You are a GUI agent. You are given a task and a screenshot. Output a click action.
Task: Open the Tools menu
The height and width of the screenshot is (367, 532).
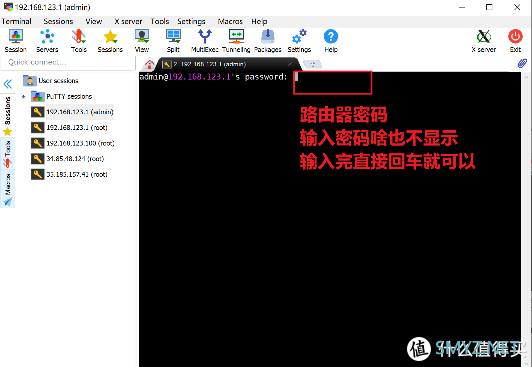pos(160,21)
